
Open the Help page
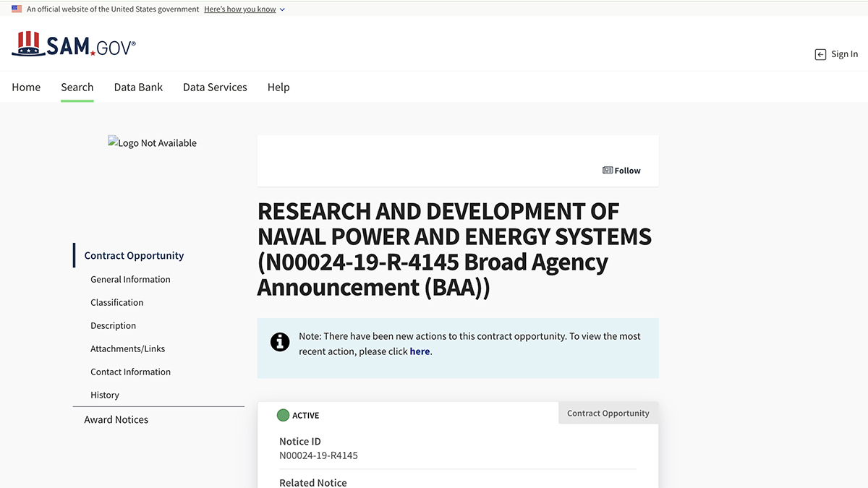click(278, 87)
